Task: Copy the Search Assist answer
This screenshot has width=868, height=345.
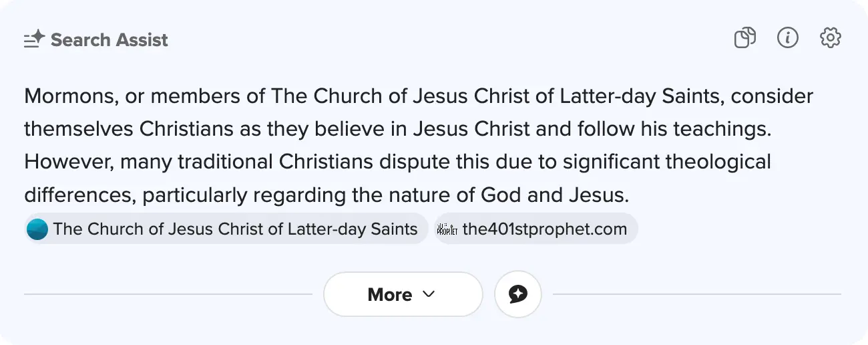Action: coord(744,38)
